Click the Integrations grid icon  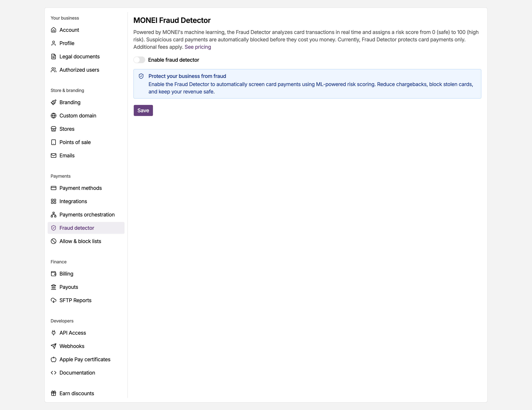[54, 201]
